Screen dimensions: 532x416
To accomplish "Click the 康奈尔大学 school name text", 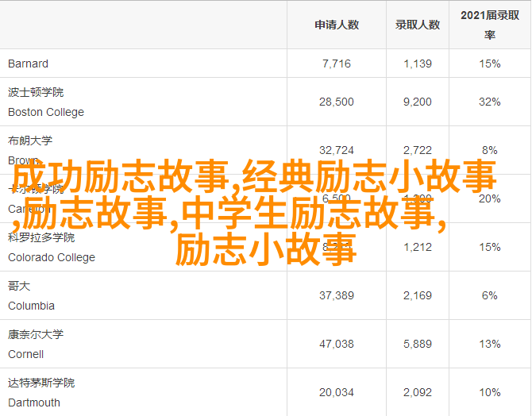I will tap(36, 334).
